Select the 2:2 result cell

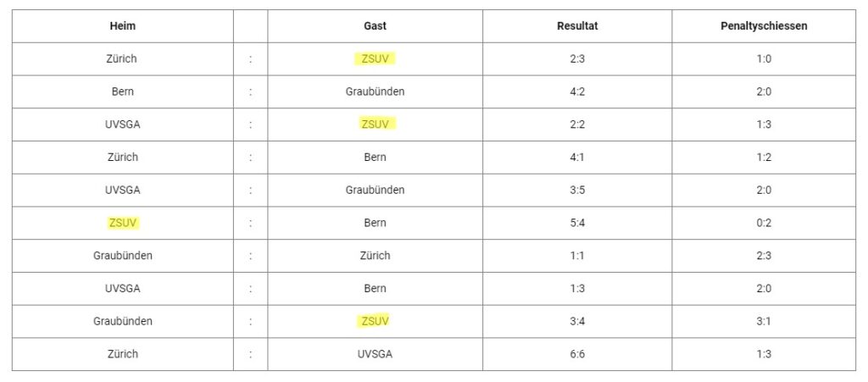[x=577, y=125]
